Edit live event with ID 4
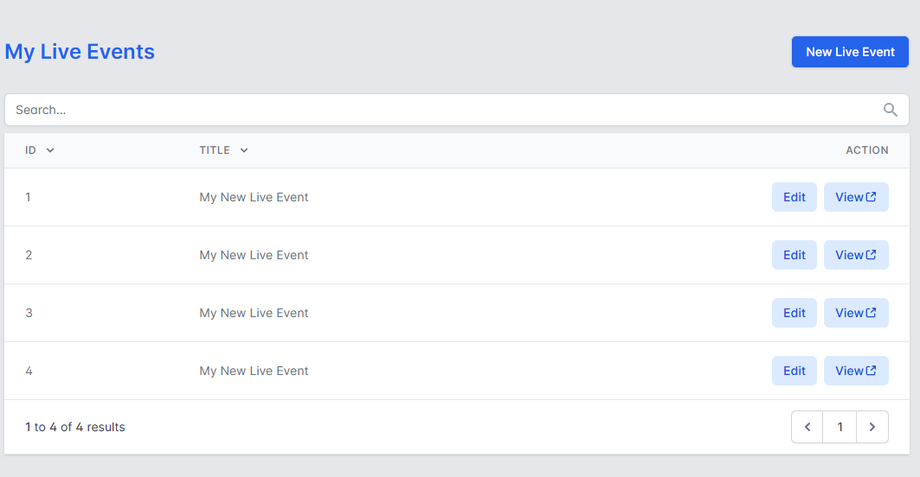The image size is (920, 477). (794, 371)
